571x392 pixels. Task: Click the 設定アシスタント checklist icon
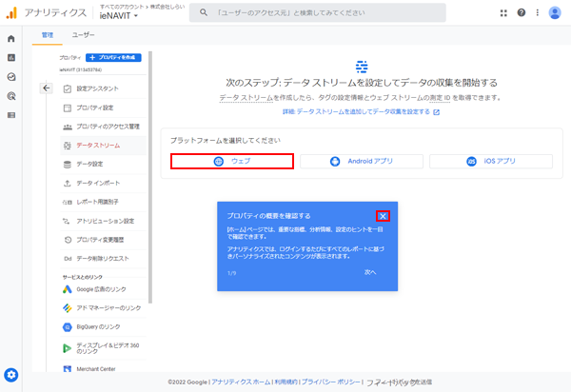[x=68, y=88]
